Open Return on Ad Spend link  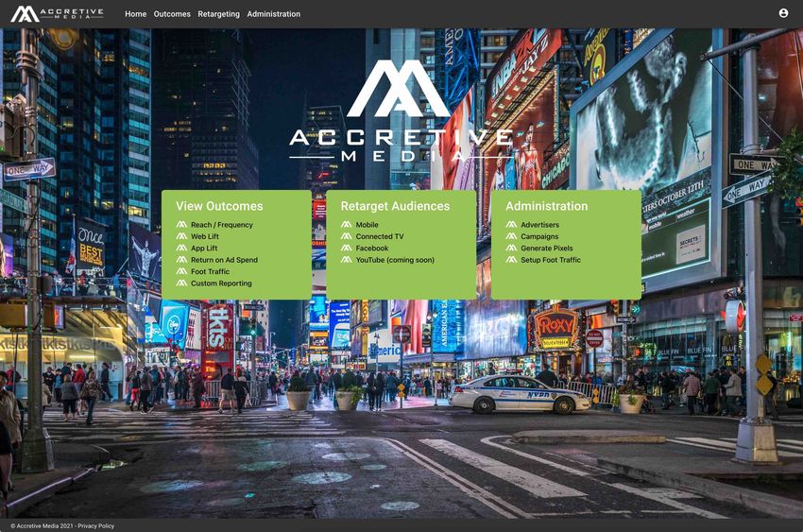click(x=224, y=260)
